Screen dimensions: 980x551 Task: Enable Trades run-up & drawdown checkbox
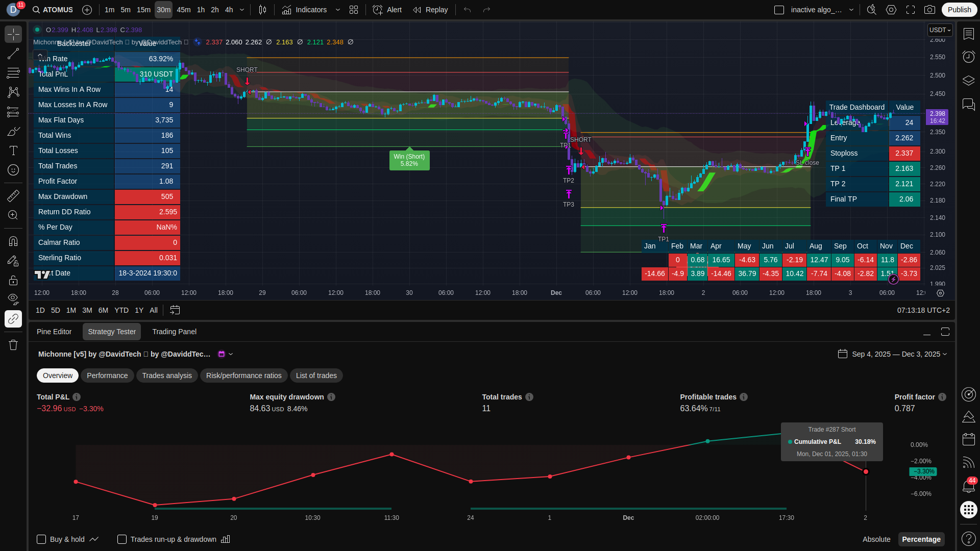[122, 539]
